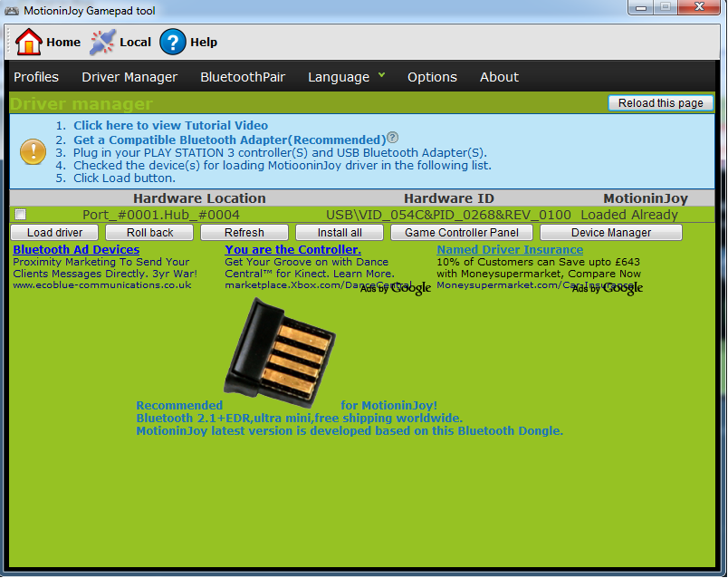Click the Reload this page button
Viewport: 728px width, 578px height.
coord(661,103)
